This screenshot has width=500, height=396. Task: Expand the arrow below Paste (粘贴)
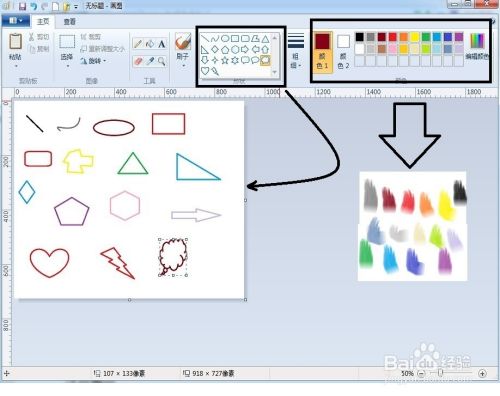(x=15, y=66)
